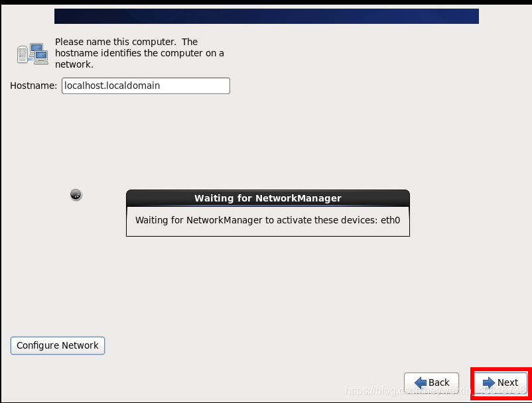Go back with the Back button
This screenshot has width=532, height=403.
pos(431,382)
